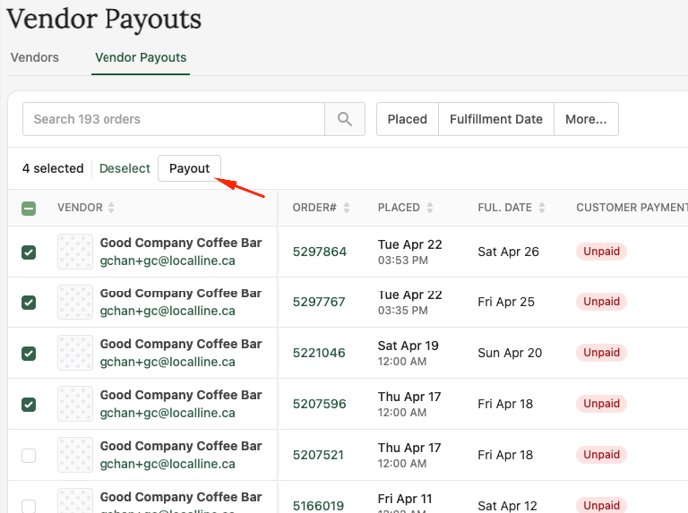Click vendor thumbnail in order 5221046 row
Image resolution: width=688 pixels, height=513 pixels.
(75, 353)
